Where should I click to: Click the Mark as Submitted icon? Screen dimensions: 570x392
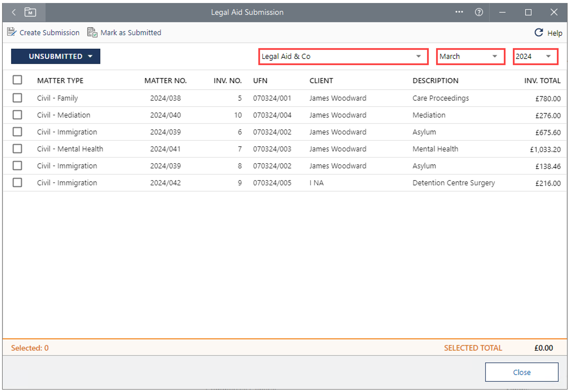click(92, 32)
